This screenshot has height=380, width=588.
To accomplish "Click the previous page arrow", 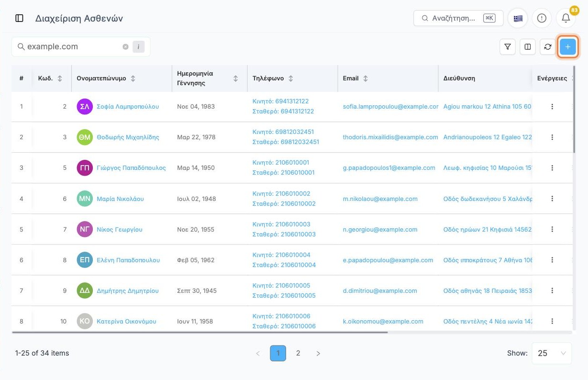I will coord(258,353).
